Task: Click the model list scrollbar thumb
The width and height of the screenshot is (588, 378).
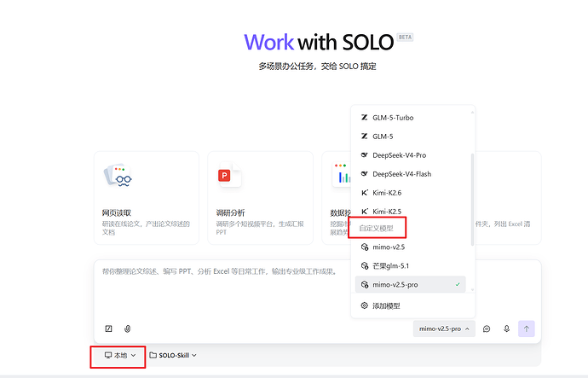Action: coord(472,200)
